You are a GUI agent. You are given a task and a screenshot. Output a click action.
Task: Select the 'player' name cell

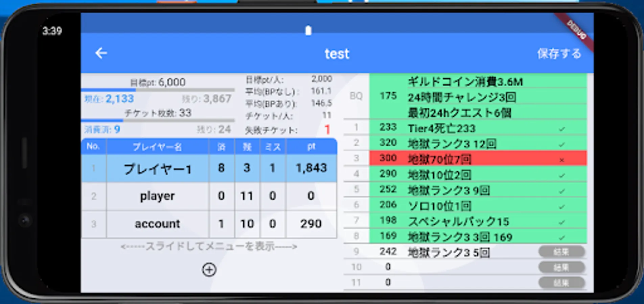pyautogui.click(x=158, y=196)
